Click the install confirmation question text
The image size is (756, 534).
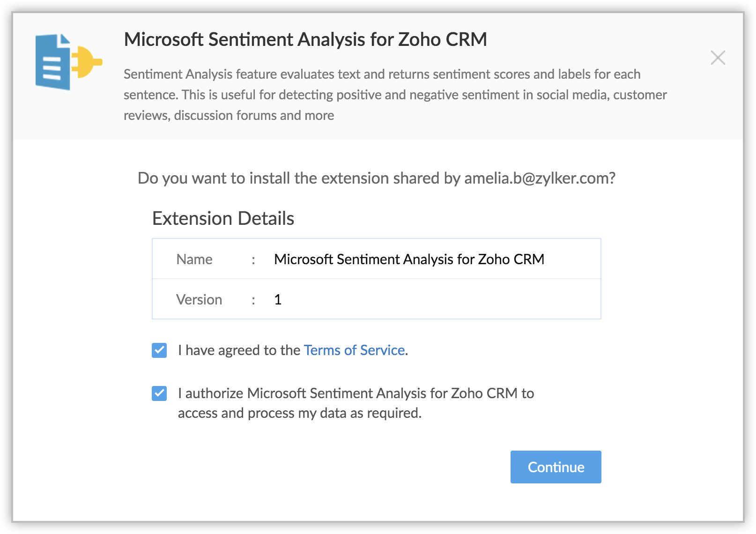(x=300, y=178)
